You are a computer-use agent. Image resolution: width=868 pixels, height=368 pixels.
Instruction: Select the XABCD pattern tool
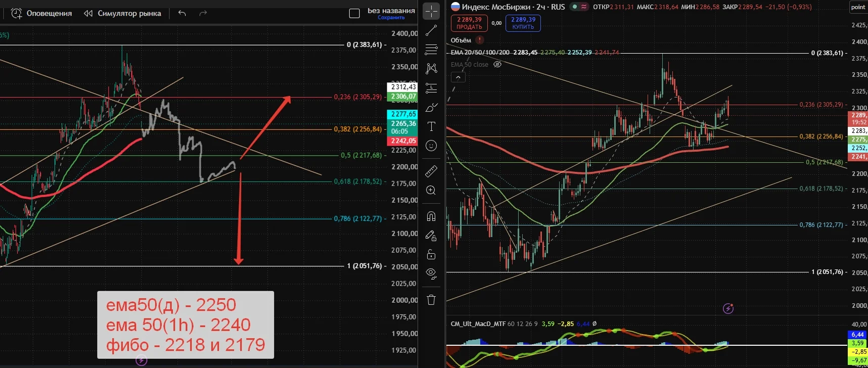tap(431, 68)
